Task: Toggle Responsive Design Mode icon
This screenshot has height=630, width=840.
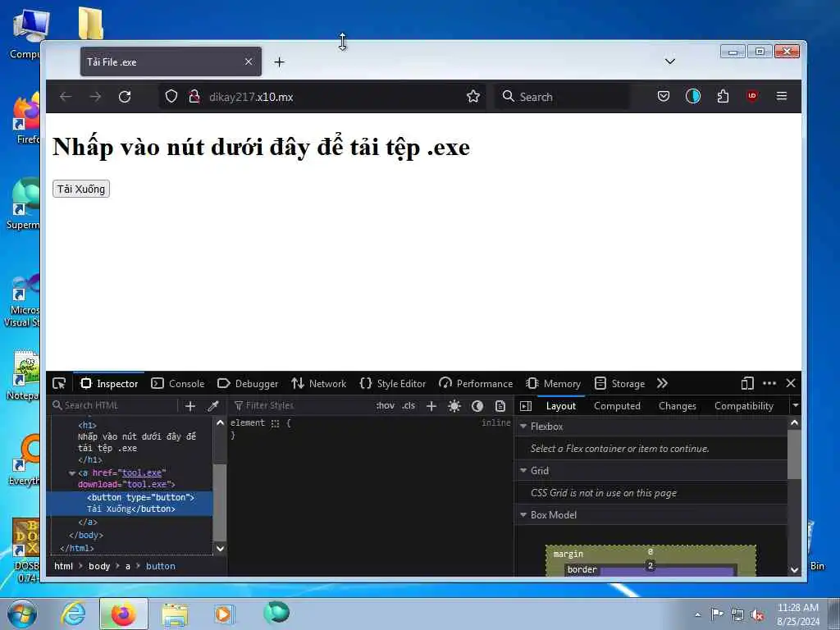Action: (x=747, y=384)
